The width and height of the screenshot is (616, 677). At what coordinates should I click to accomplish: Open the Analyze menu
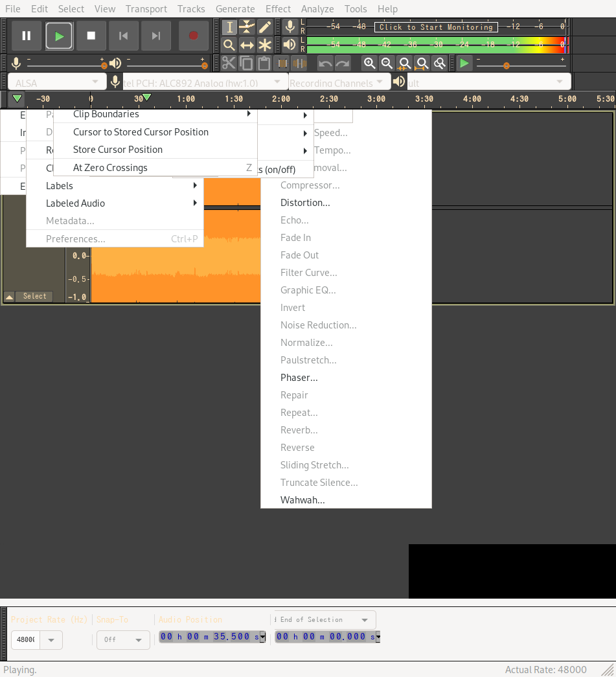click(x=317, y=8)
